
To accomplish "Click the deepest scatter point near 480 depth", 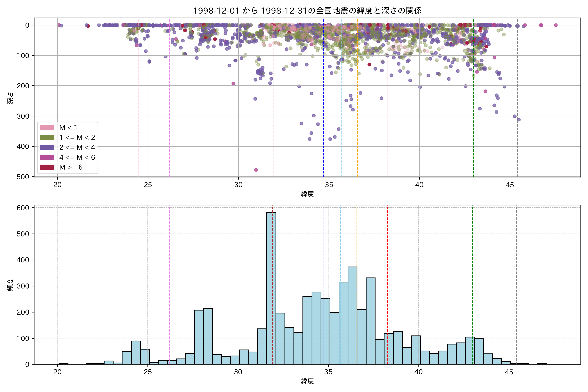I will [x=256, y=170].
